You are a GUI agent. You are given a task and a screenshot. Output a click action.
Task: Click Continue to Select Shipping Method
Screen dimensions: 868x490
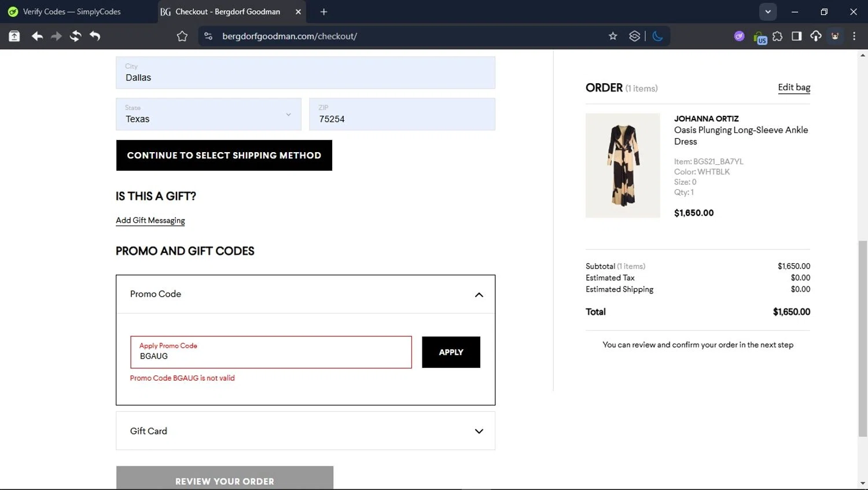(x=224, y=155)
